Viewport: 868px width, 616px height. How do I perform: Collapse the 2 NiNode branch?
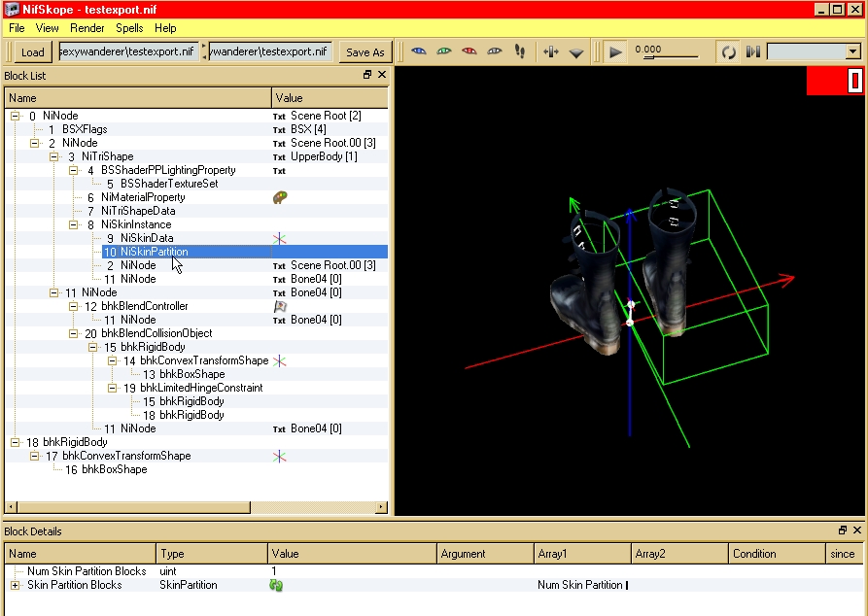pyautogui.click(x=34, y=143)
